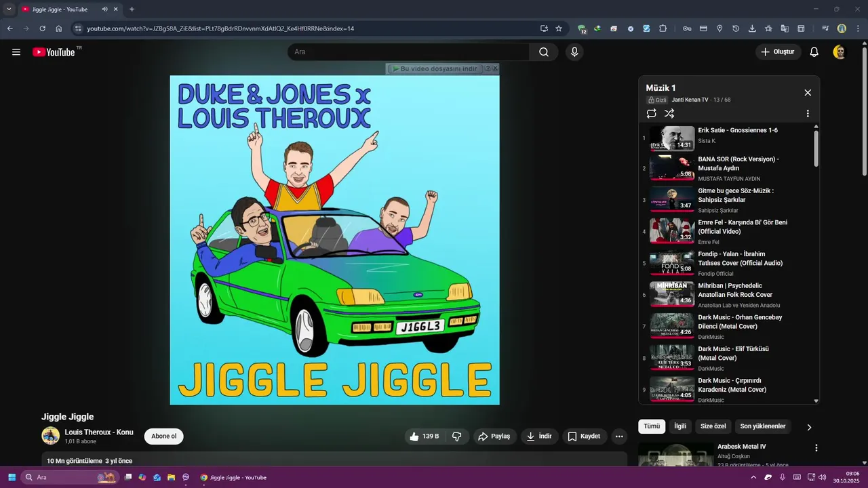Open a new browser tab
The width and height of the screenshot is (868, 488).
coord(132,9)
